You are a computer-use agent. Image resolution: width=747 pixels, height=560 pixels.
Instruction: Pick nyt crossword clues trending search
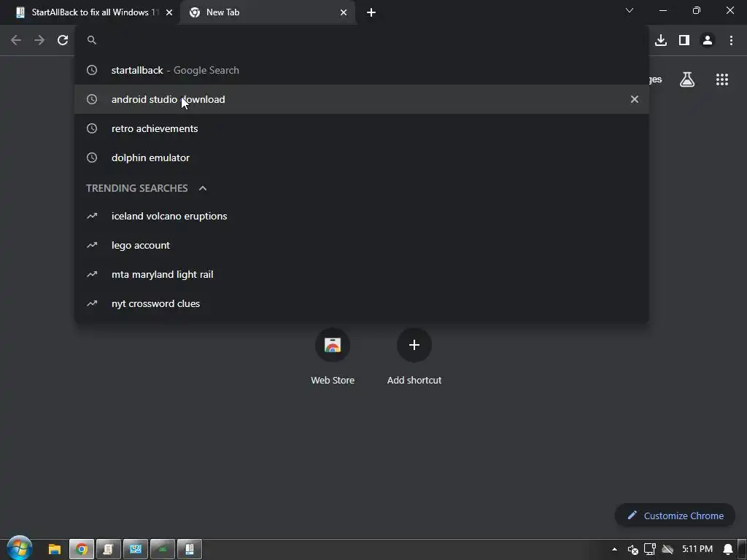362,303
